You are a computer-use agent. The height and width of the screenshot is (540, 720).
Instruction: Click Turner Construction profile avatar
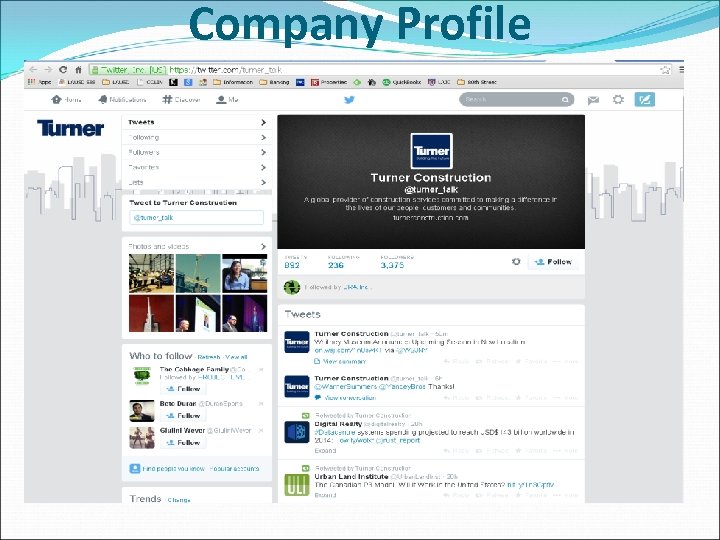pos(431,151)
